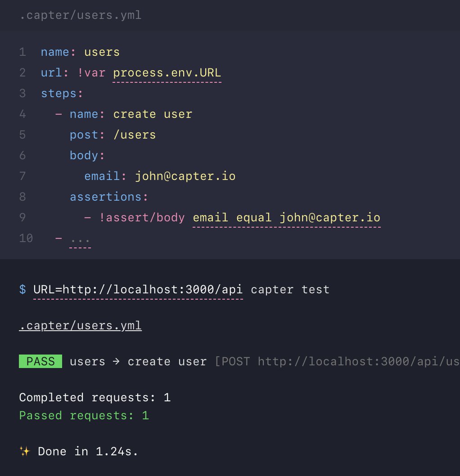Click the 'body:' key on line 6
The height and width of the screenshot is (476, 460).
[87, 155]
